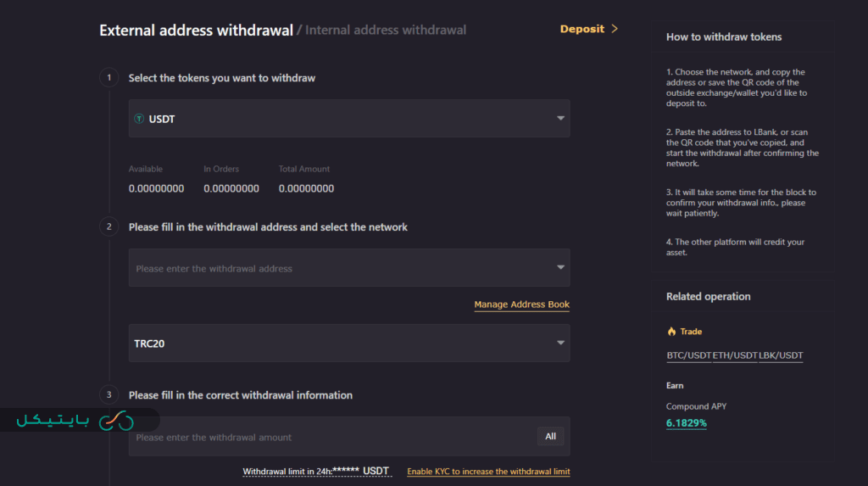Expand the USDT token dropdown arrow

(x=560, y=119)
